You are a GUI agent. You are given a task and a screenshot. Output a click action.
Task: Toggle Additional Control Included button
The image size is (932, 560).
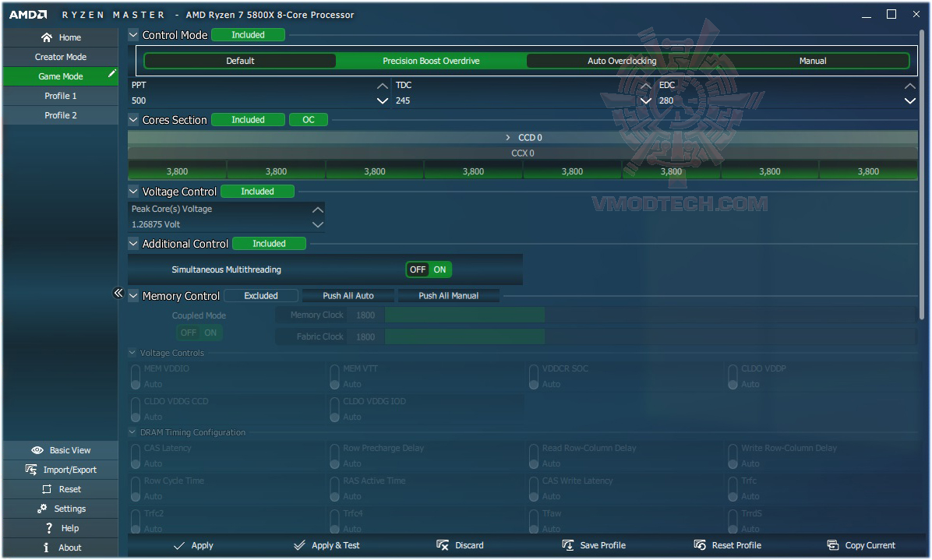[270, 244]
